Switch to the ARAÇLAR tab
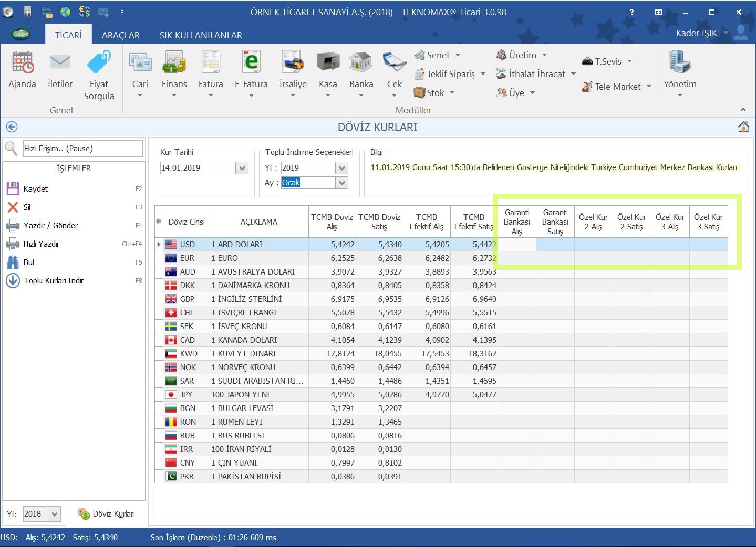This screenshot has width=756, height=547. coord(120,35)
